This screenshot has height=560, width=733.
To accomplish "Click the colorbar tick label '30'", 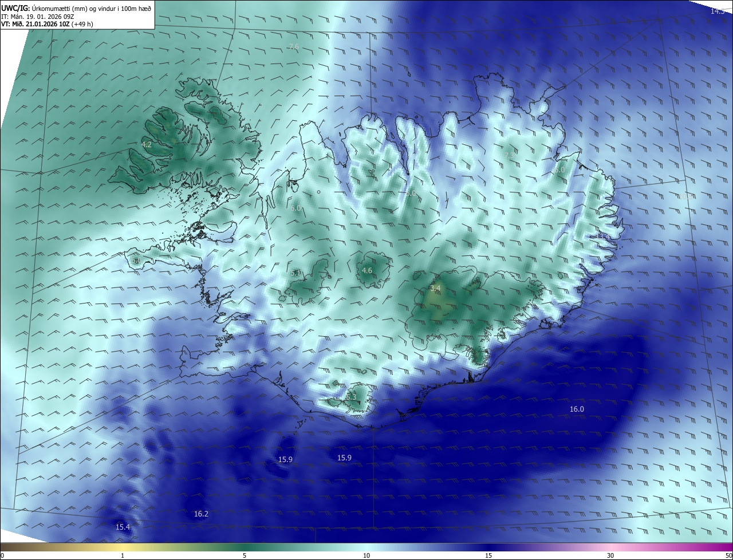I will tap(610, 555).
